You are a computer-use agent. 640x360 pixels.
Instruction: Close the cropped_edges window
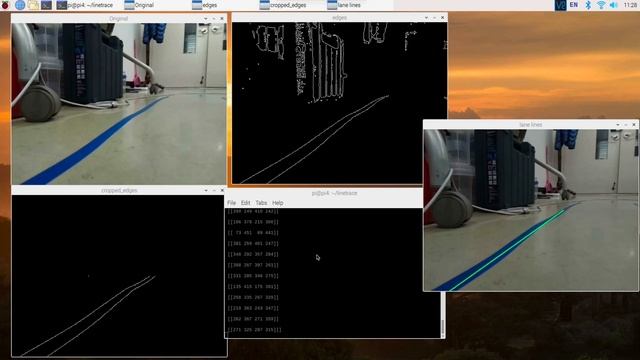[x=222, y=190]
